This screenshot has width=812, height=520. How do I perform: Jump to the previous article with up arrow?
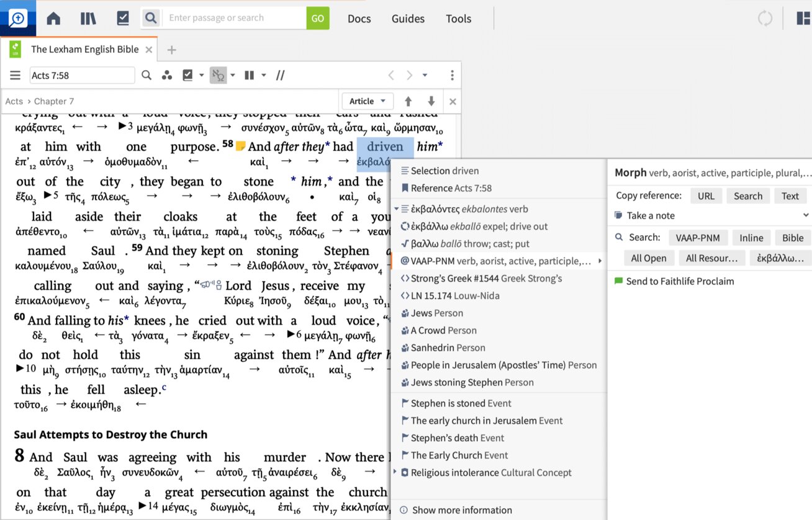[408, 101]
